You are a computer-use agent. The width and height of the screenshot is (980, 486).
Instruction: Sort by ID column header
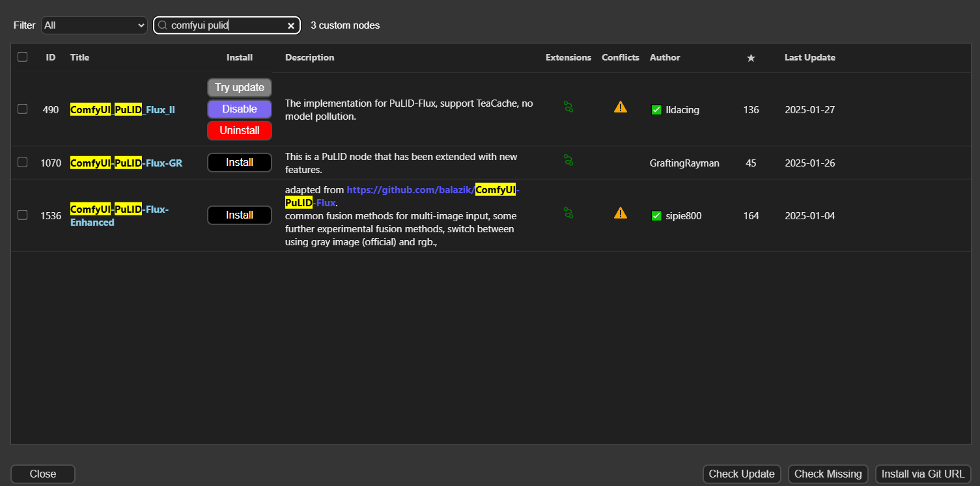[x=51, y=57]
